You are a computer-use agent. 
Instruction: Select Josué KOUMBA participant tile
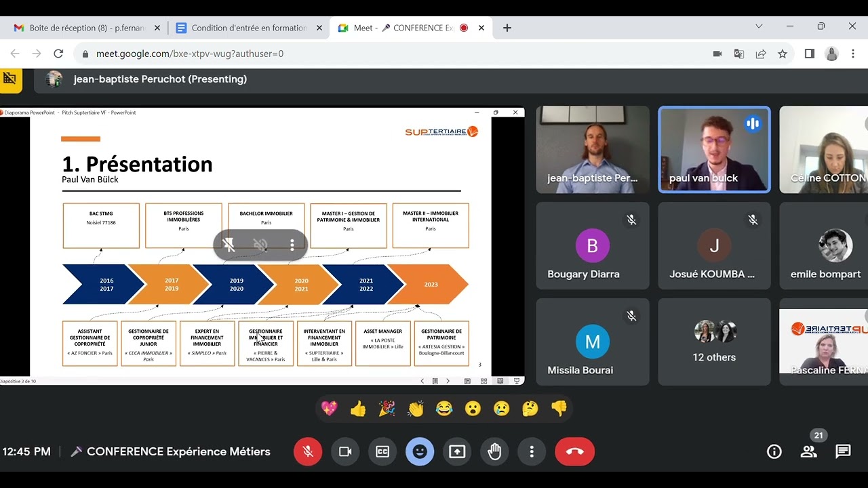coord(714,245)
